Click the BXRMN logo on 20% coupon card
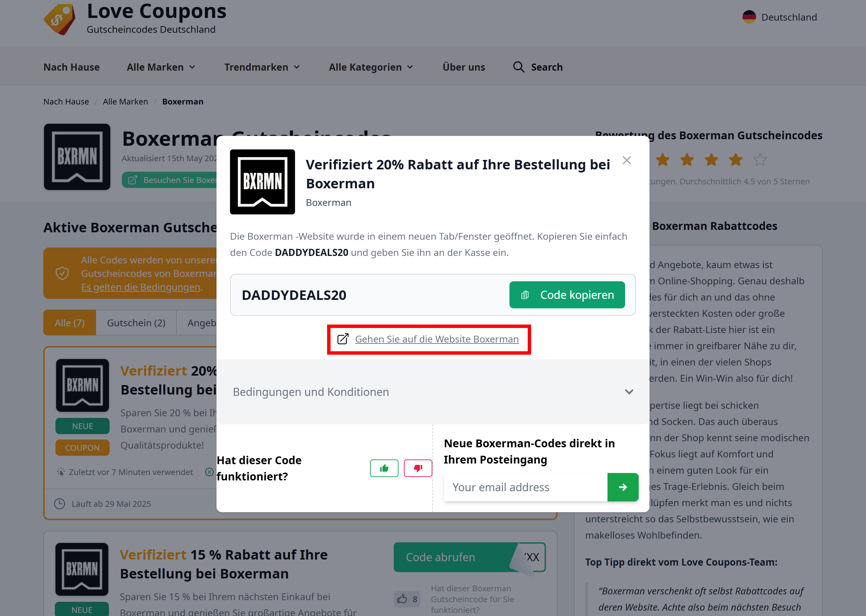This screenshot has height=616, width=866. [x=82, y=385]
